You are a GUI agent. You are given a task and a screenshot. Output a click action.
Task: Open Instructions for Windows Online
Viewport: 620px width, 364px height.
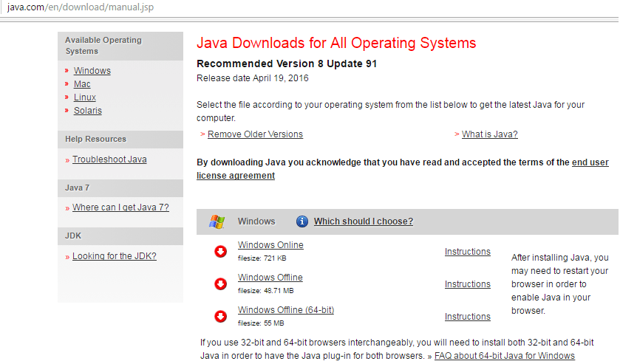[x=467, y=252]
